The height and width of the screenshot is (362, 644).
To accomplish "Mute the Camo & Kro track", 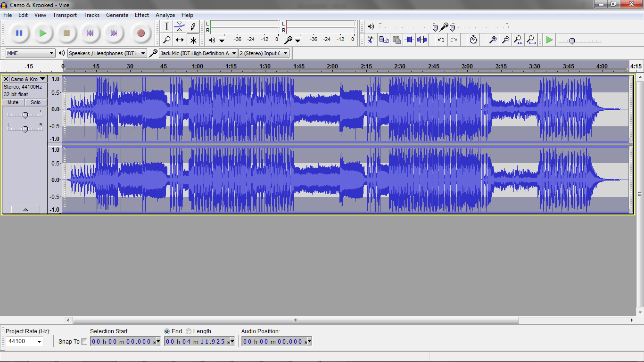I will pos(12,102).
